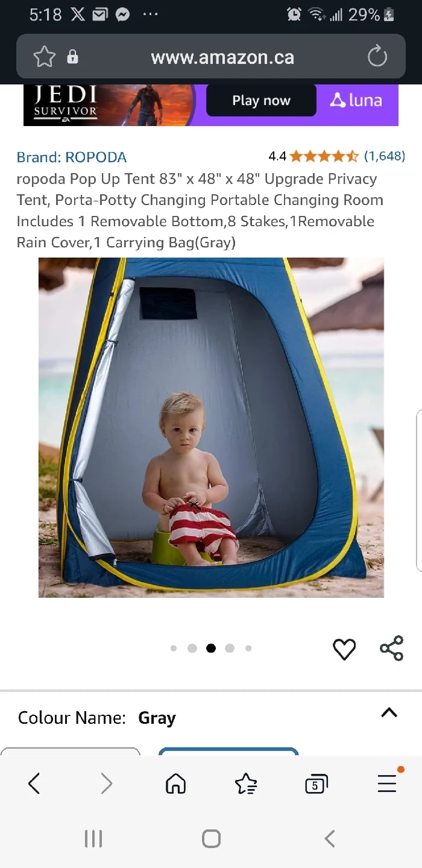This screenshot has height=868, width=422.
Task: Select the second image carousel dot
Action: point(192,648)
